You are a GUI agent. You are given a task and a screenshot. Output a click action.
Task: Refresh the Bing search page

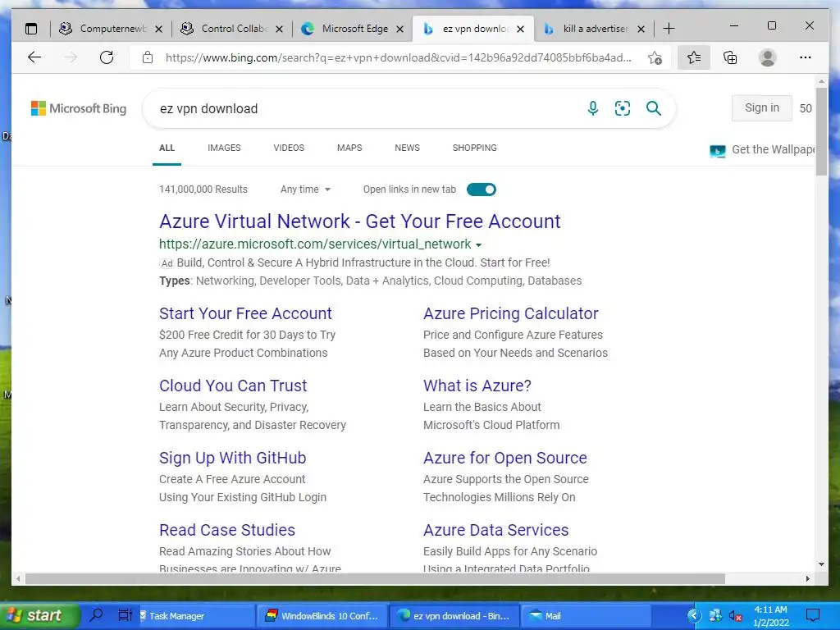coord(107,57)
